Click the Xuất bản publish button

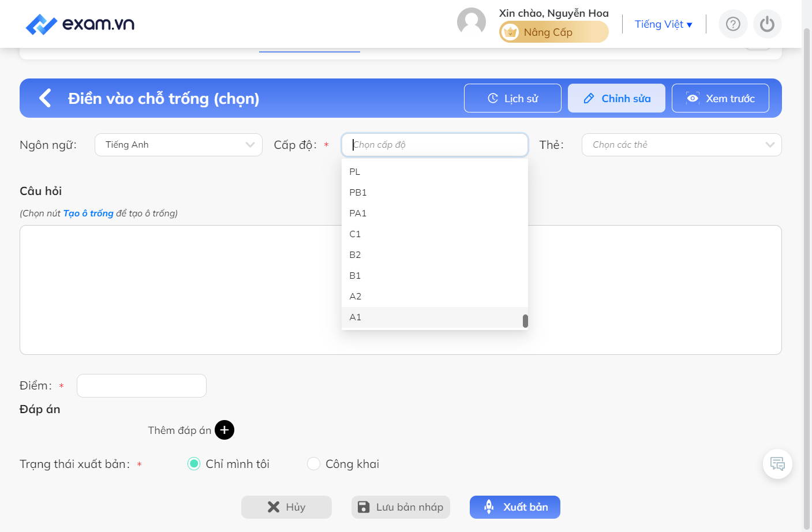tap(515, 507)
